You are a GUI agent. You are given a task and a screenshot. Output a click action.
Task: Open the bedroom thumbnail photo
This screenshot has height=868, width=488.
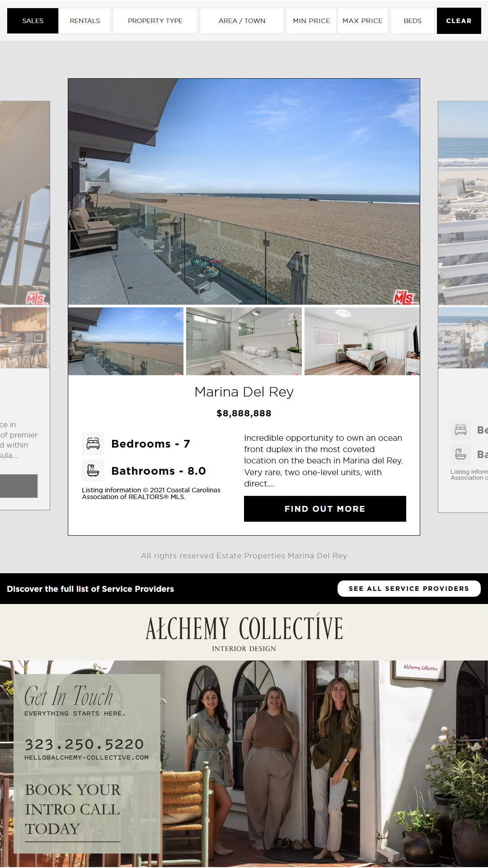(362, 341)
